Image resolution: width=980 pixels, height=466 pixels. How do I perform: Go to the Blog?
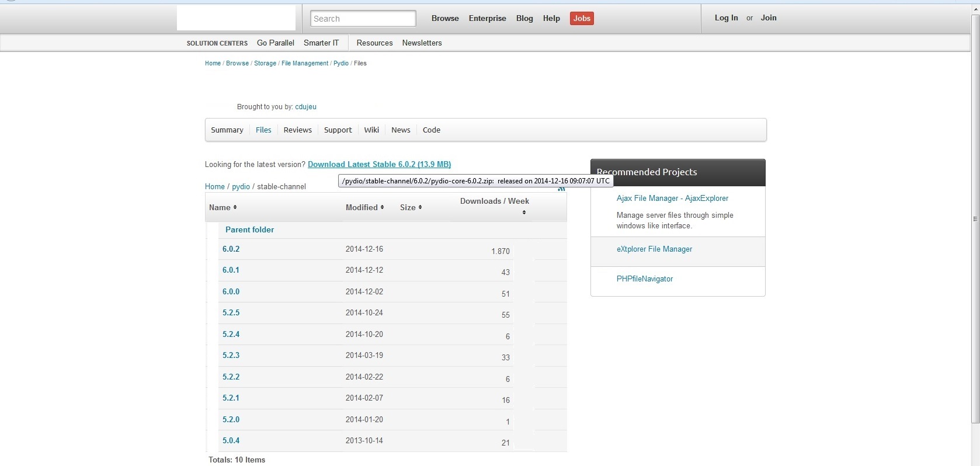coord(524,19)
